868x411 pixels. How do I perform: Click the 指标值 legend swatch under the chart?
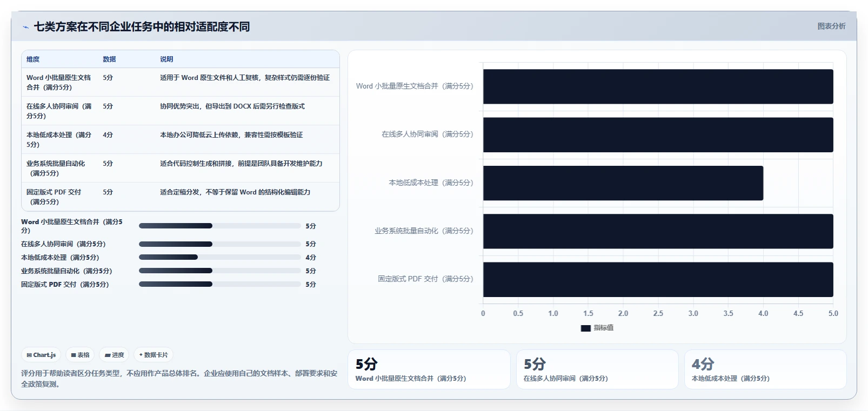point(585,328)
